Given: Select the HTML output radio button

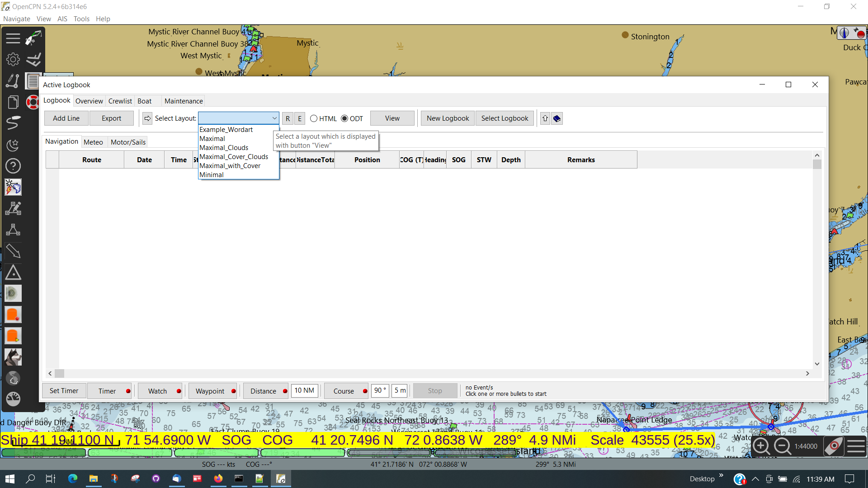Looking at the screenshot, I should (x=314, y=118).
